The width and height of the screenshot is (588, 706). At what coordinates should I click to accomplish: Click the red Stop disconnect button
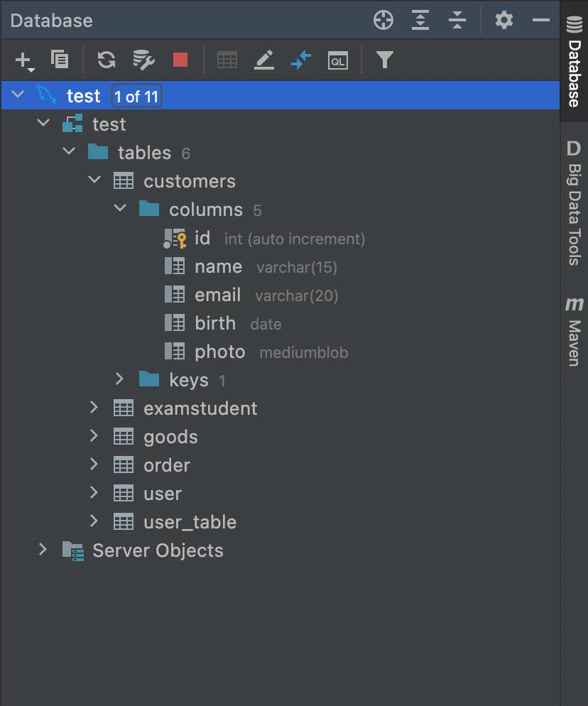click(x=180, y=60)
